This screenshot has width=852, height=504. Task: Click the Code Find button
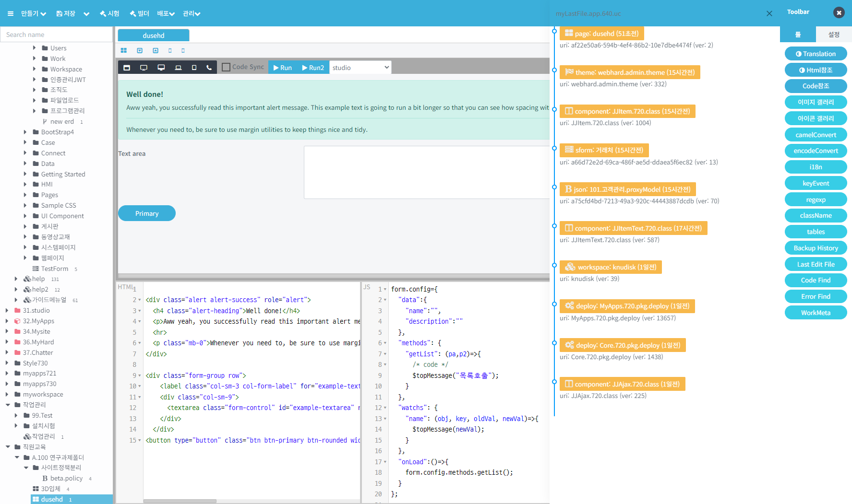(816, 280)
